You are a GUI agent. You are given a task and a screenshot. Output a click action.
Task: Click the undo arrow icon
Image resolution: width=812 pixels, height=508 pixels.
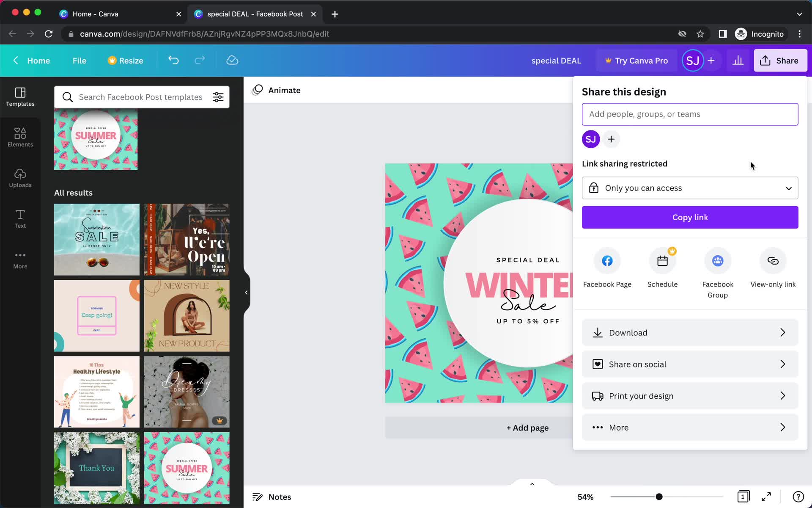pos(173,60)
